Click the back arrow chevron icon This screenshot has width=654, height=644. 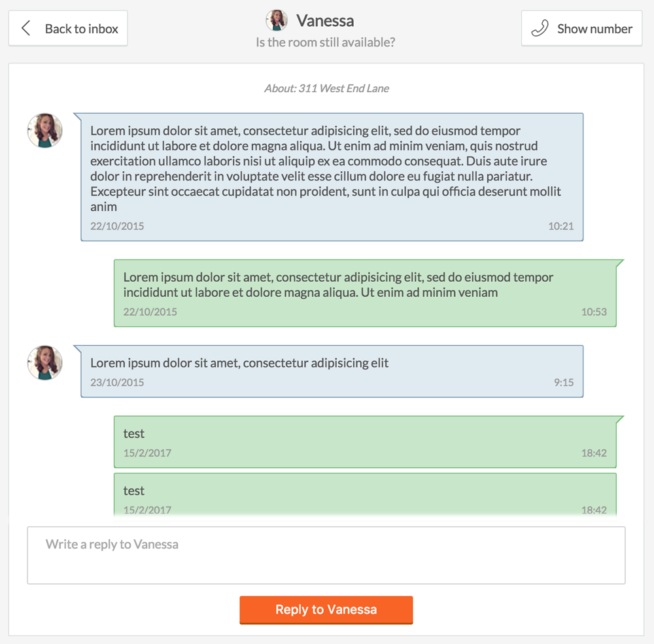(26, 28)
